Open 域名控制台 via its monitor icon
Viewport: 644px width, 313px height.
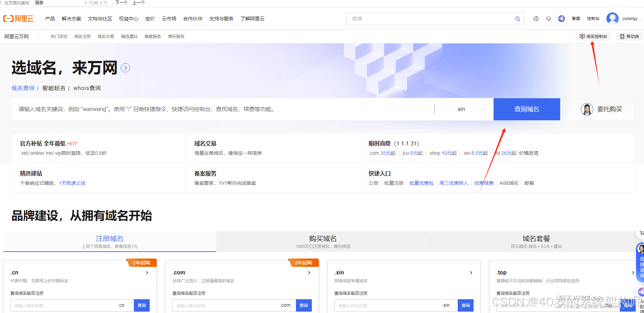coord(582,36)
